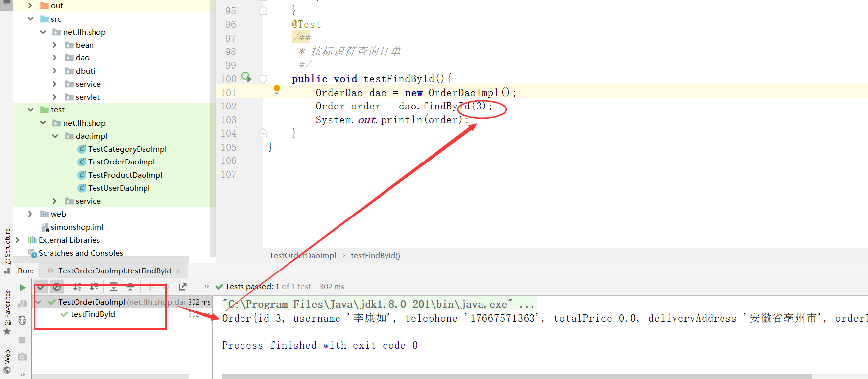868x379 pixels.
Task: Go to previous failed test arrow
Action: [x=150, y=287]
